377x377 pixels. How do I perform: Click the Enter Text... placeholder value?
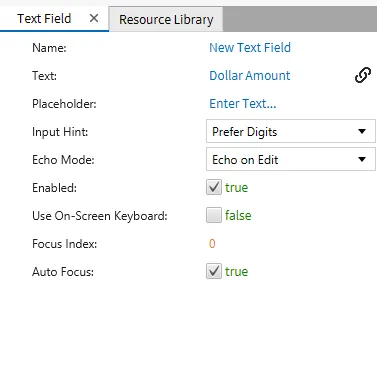pos(243,104)
